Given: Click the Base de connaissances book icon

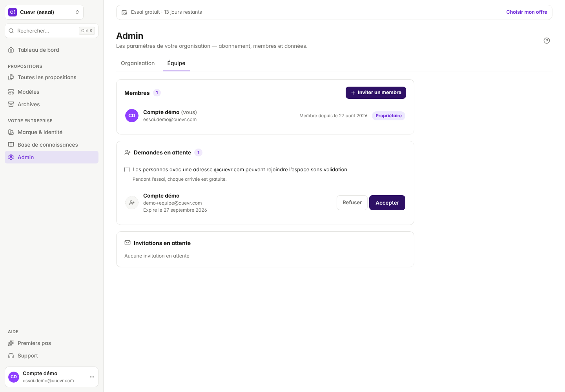Looking at the screenshot, I should tap(11, 145).
